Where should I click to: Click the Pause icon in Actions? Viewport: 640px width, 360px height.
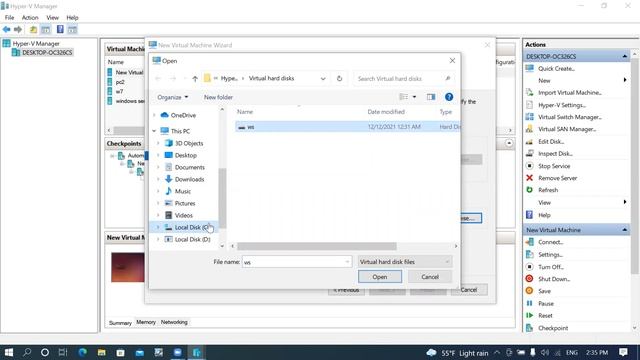(x=529, y=303)
